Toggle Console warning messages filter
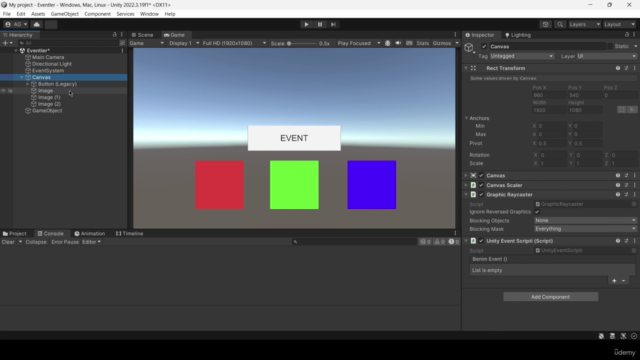 point(439,242)
